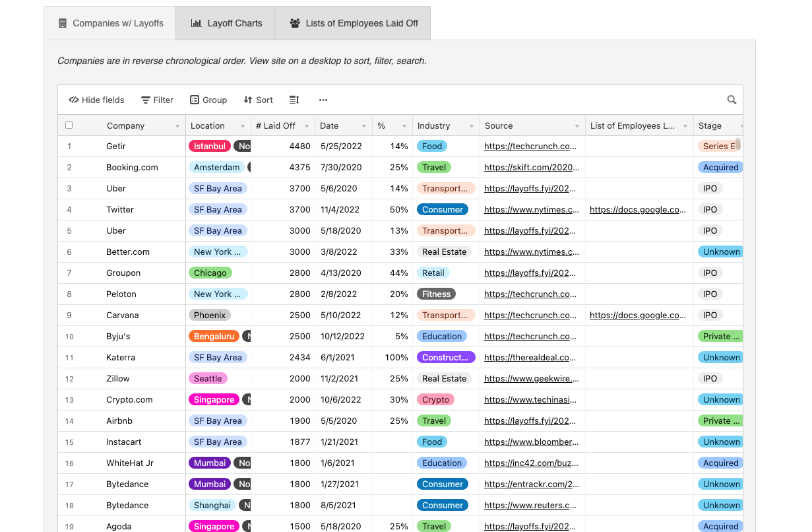The image size is (812, 532).
Task: Open the Sort option
Action: coord(258,100)
